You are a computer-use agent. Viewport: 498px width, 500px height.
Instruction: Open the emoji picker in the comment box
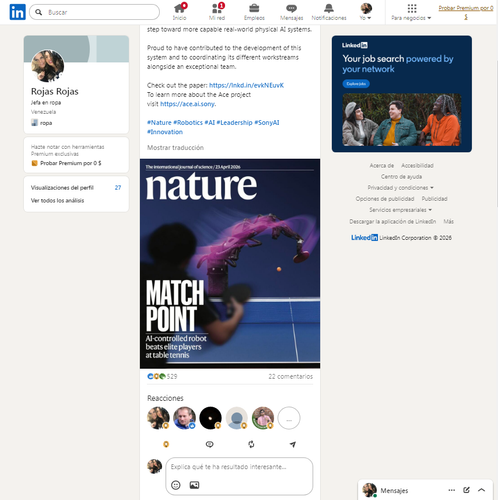point(176,485)
